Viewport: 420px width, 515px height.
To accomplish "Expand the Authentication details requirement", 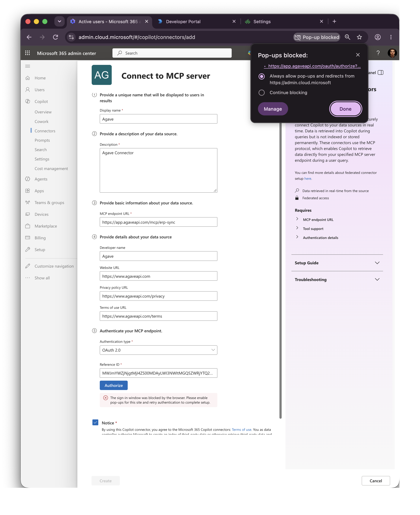I will click(x=297, y=237).
